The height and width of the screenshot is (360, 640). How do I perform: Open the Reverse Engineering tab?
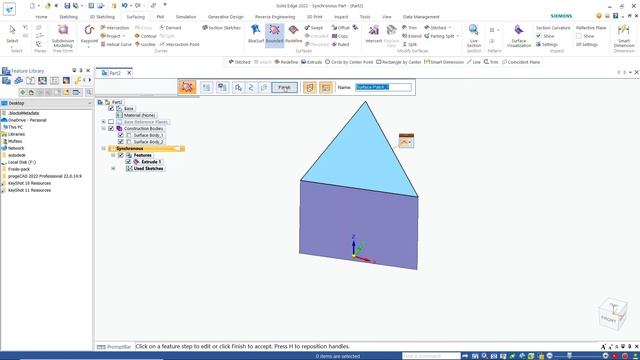point(275,17)
